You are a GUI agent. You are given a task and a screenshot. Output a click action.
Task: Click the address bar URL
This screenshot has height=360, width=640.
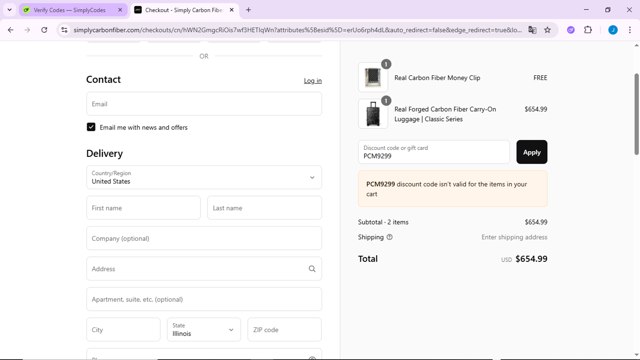point(298,30)
